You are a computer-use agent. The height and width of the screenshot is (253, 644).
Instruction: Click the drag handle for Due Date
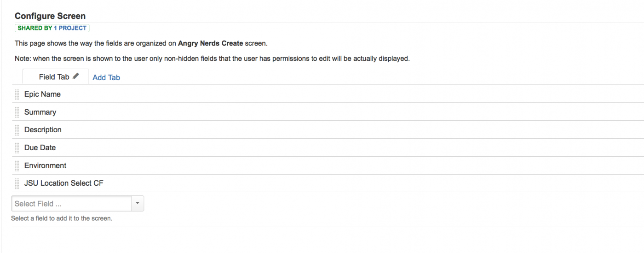17,147
